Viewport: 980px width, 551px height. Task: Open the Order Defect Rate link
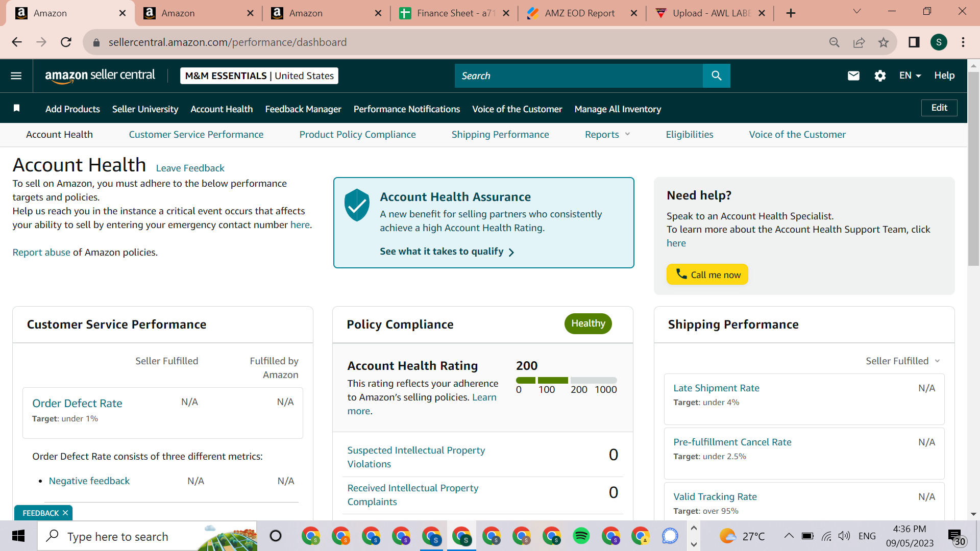(x=77, y=404)
